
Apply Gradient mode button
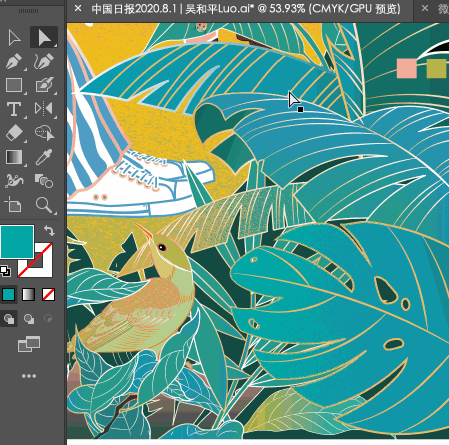(x=29, y=295)
